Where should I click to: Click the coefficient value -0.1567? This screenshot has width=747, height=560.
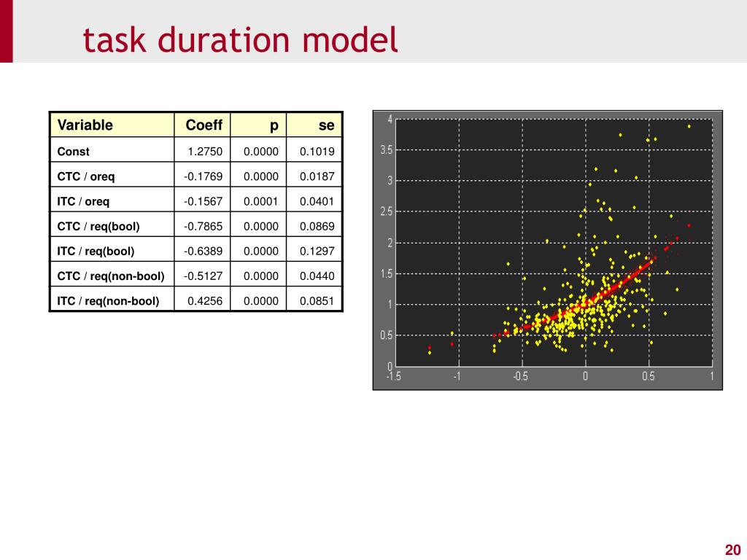click(x=203, y=201)
